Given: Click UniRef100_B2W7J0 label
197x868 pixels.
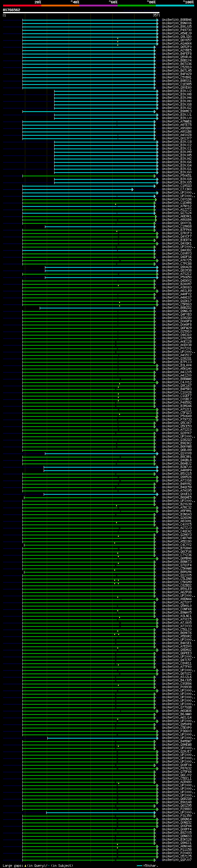Looking at the screenshot, I should pos(177,467).
